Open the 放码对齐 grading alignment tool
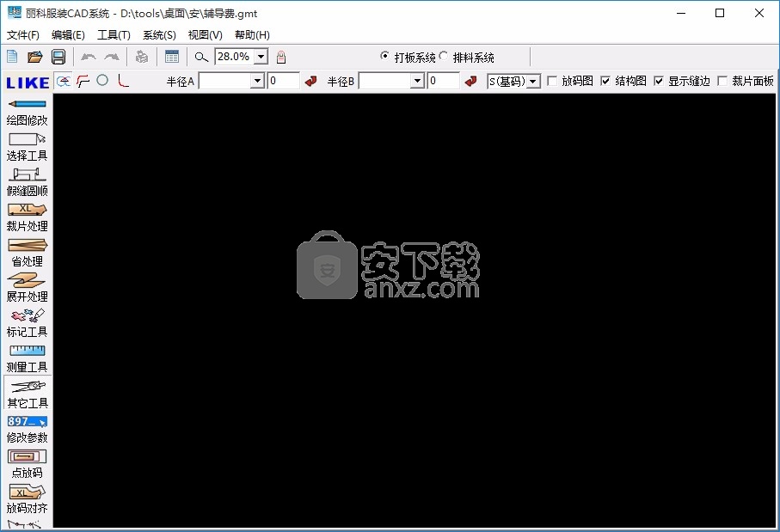Viewport: 780px width, 532px height. 28,500
